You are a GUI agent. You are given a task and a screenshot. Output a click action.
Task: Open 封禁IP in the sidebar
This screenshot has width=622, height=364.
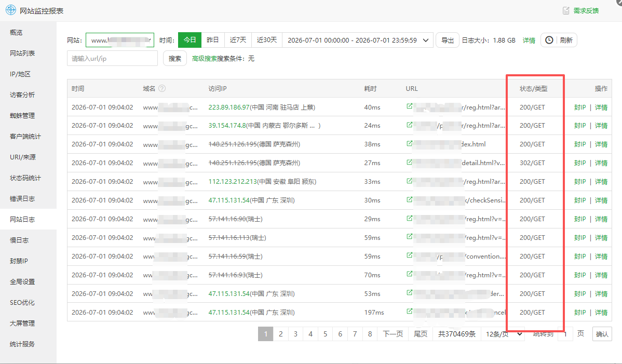point(28,261)
